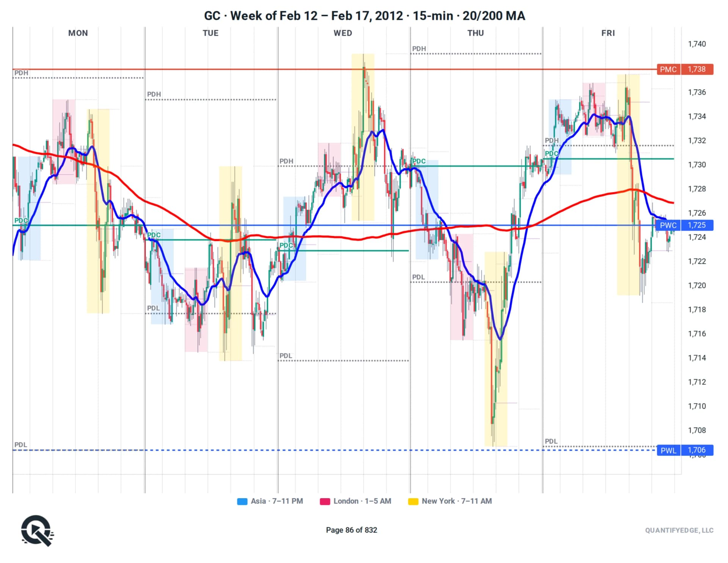Click the 1,710 price axis label
Screen dimensions: 728x563
coord(697,406)
